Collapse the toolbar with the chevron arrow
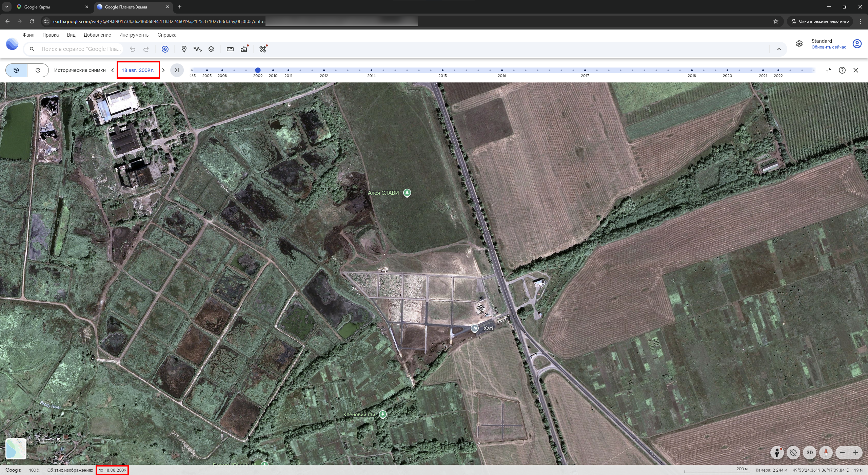 click(x=779, y=49)
